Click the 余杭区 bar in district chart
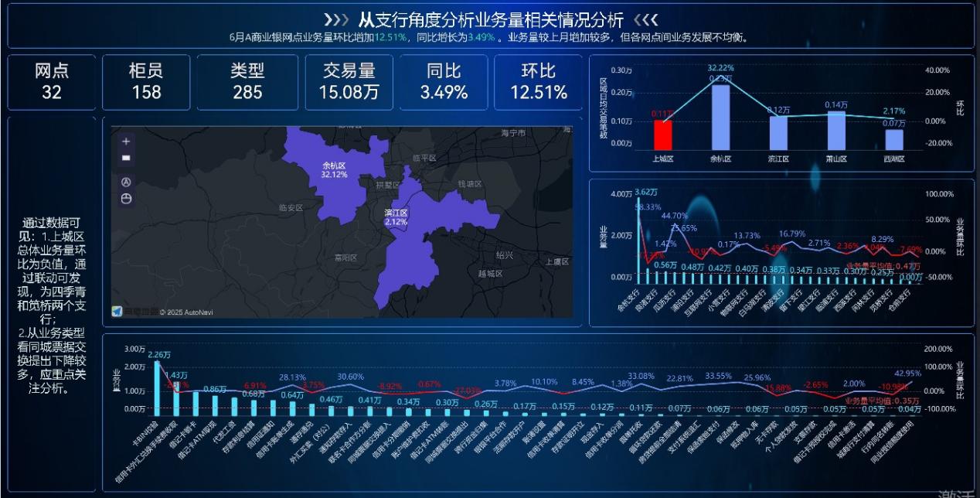 coord(720,118)
